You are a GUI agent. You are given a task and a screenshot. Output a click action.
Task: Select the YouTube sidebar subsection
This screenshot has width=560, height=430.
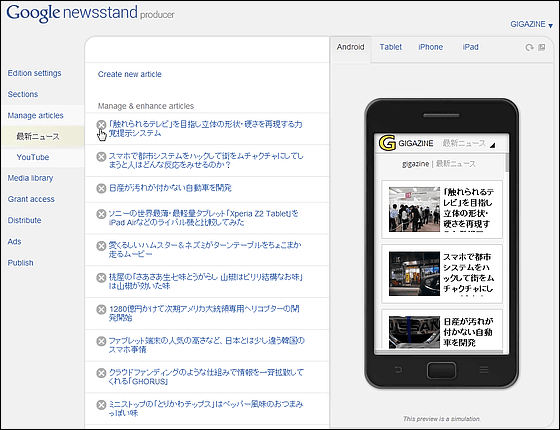32,157
